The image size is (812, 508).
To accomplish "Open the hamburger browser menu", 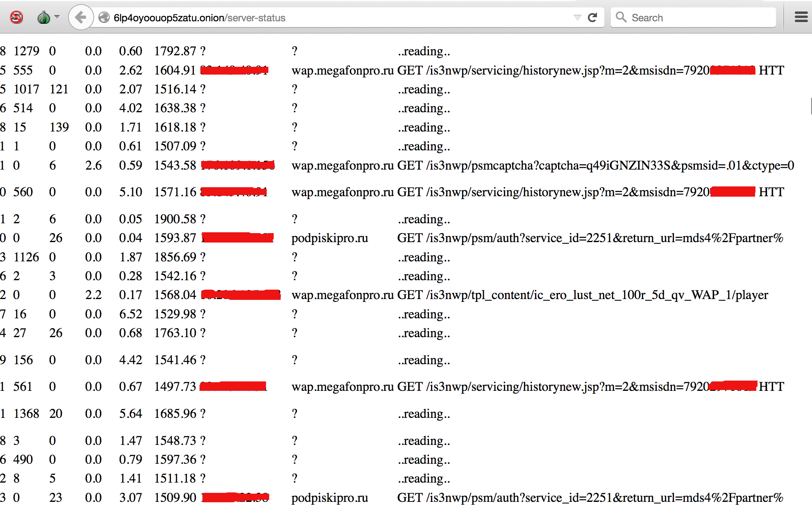I will tap(801, 17).
